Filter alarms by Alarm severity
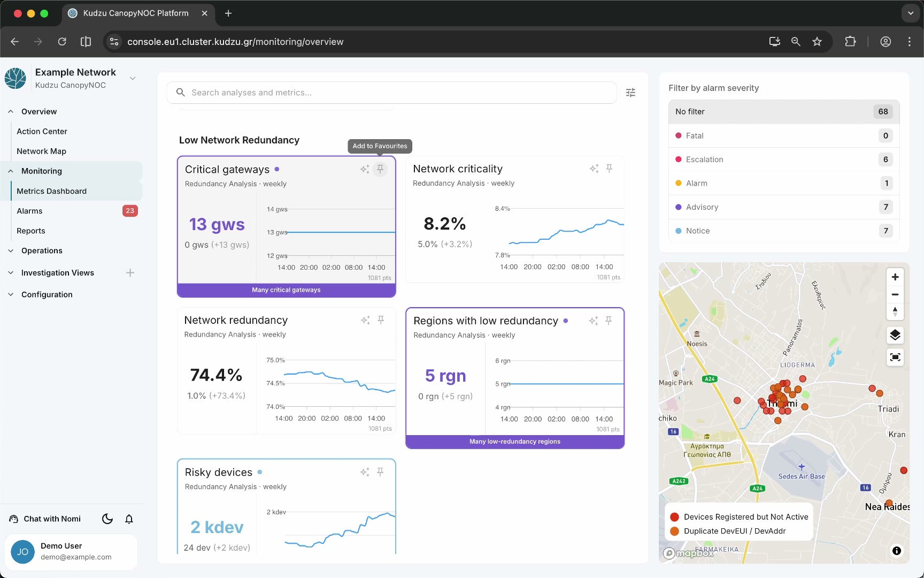This screenshot has width=924, height=578. (784, 183)
